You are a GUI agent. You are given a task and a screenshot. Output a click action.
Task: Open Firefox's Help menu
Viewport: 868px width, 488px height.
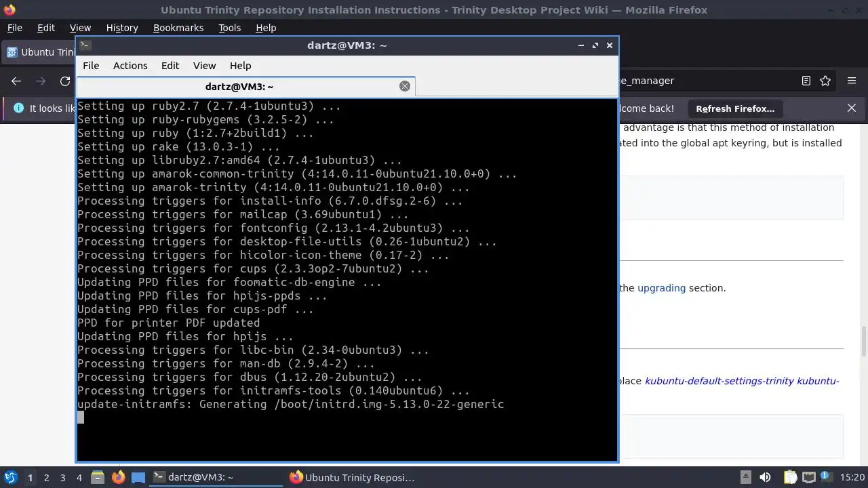[x=266, y=28]
